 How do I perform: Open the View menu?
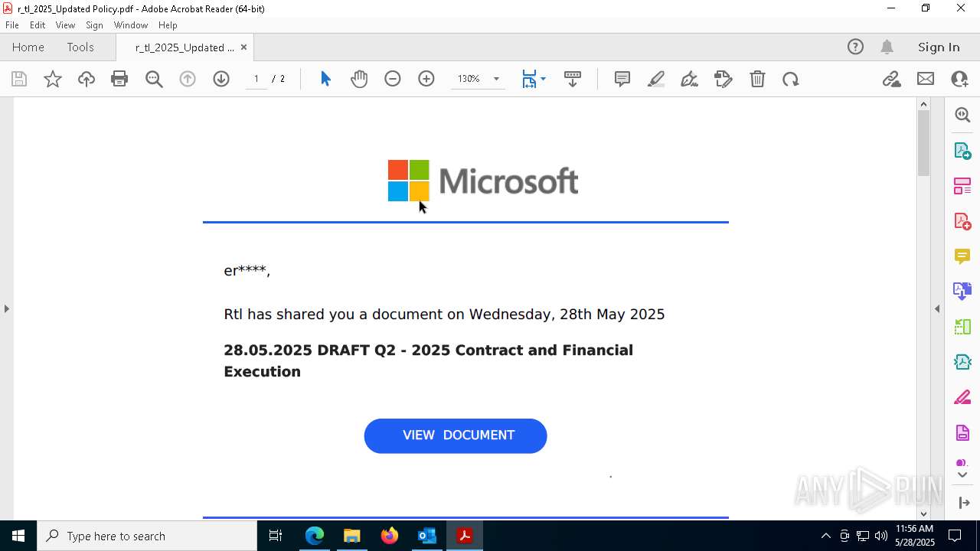65,25
